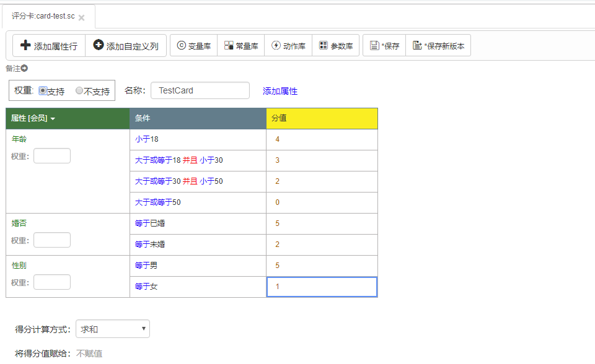Click the 不赋值 score assignment option
The width and height of the screenshot is (595, 364).
click(x=89, y=353)
